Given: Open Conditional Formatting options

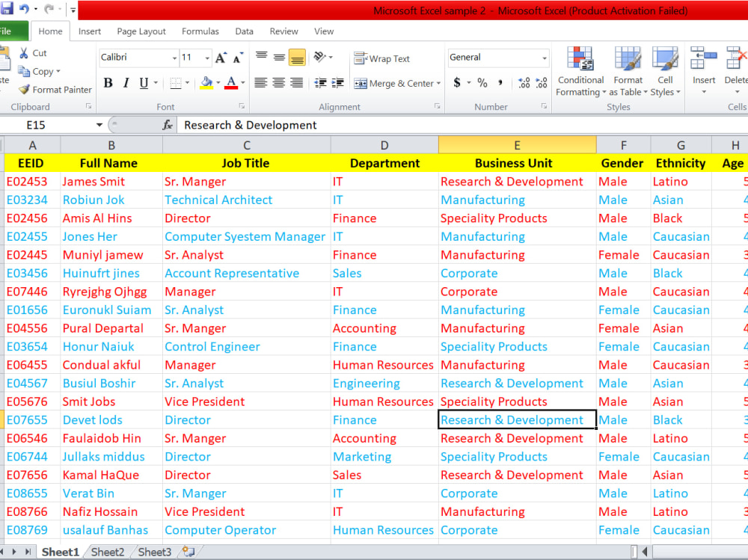Looking at the screenshot, I should coord(580,73).
